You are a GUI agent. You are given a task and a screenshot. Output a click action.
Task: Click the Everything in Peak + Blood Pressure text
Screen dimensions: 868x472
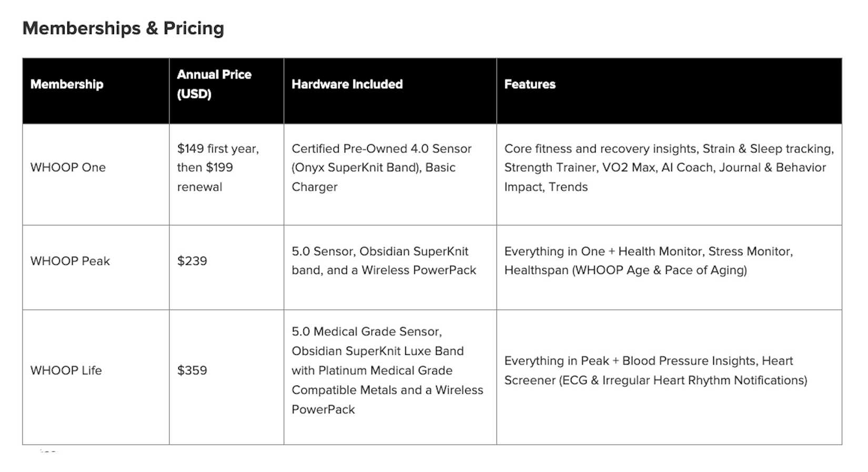click(648, 361)
